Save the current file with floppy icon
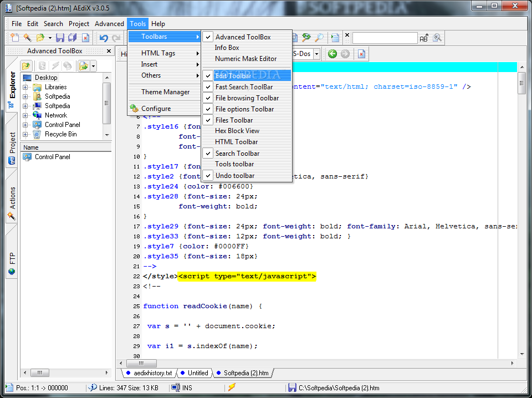The image size is (532, 398). 60,37
